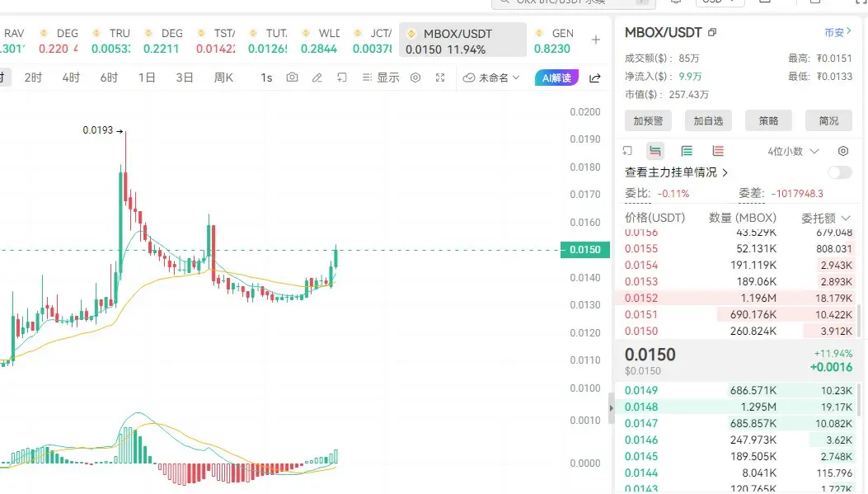Select the pencil drawing tool

pyautogui.click(x=317, y=78)
